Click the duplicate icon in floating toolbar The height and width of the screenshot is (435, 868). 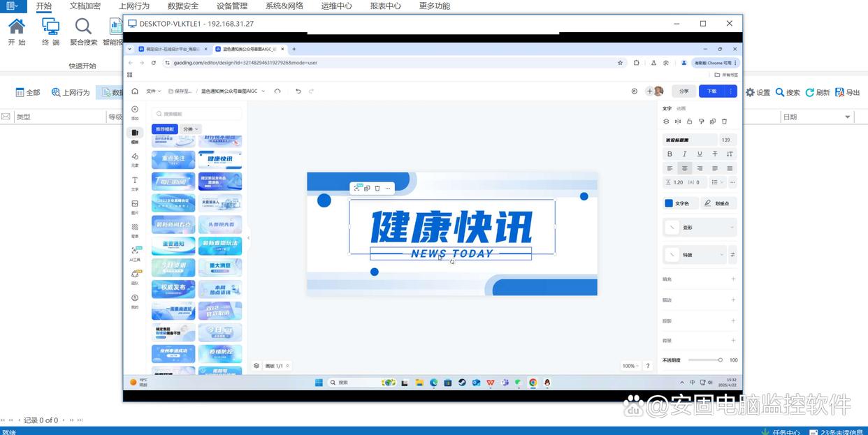[x=367, y=188]
